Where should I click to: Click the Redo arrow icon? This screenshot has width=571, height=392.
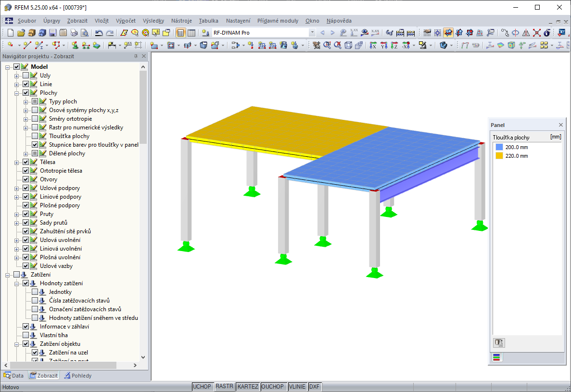pos(109,33)
